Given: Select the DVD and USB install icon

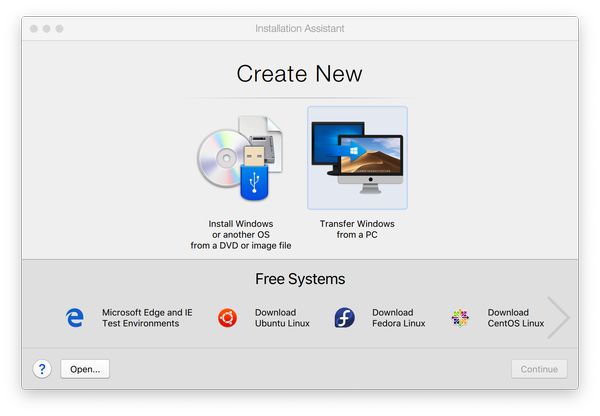Looking at the screenshot, I should [x=240, y=158].
